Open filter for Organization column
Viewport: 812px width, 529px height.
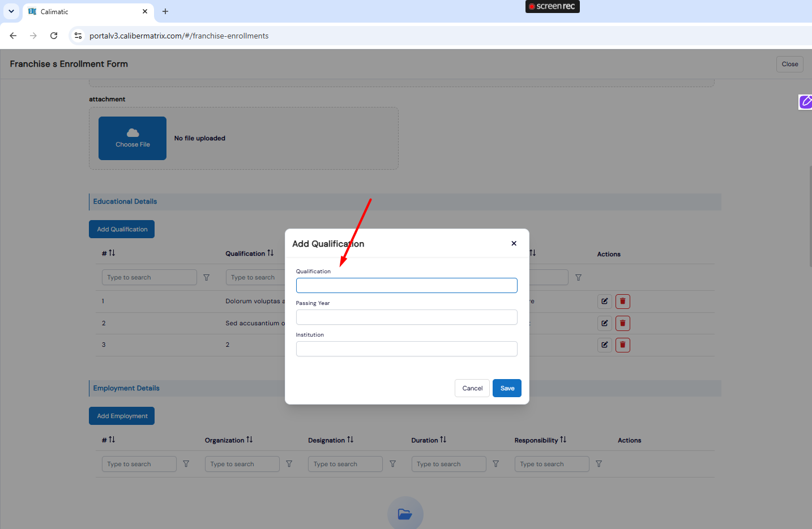pyautogui.click(x=289, y=464)
